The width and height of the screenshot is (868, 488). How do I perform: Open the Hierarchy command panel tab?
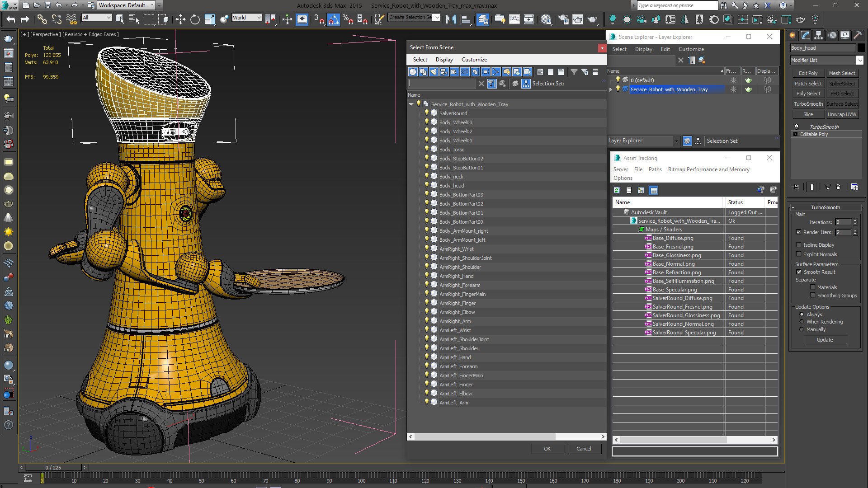(x=818, y=35)
